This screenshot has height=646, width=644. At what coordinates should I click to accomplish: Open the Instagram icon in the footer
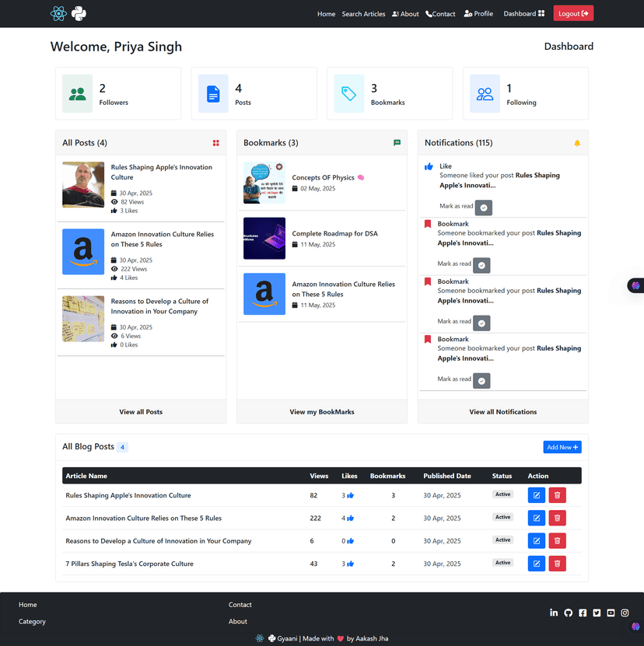pos(625,613)
